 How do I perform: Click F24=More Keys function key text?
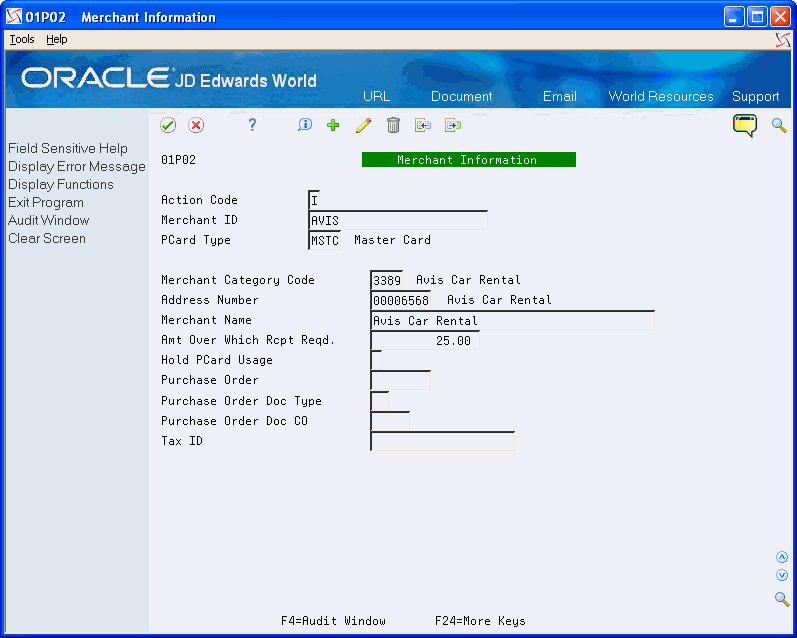pos(480,621)
